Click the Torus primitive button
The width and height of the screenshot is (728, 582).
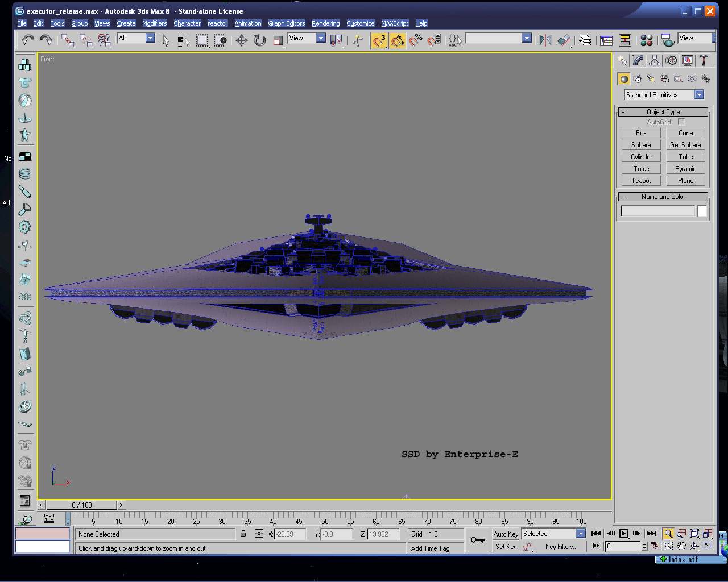pos(641,169)
